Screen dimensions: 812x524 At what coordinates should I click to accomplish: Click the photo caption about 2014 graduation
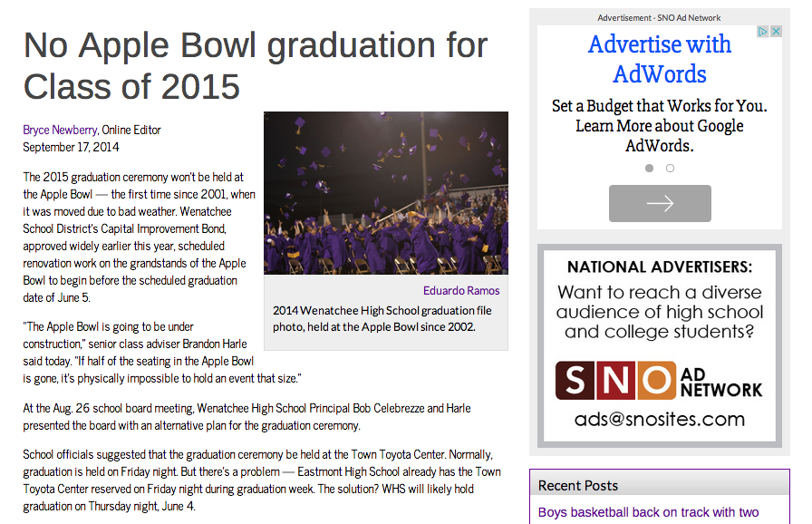[382, 318]
